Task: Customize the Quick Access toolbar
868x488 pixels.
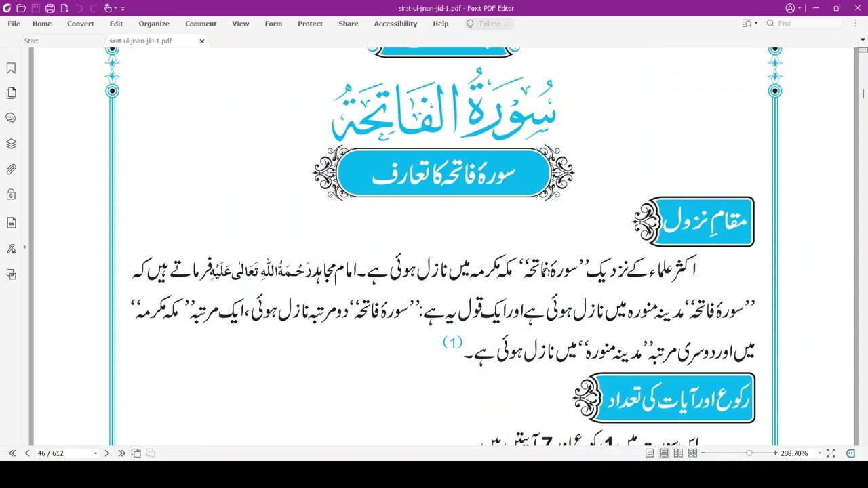Action: (123, 9)
